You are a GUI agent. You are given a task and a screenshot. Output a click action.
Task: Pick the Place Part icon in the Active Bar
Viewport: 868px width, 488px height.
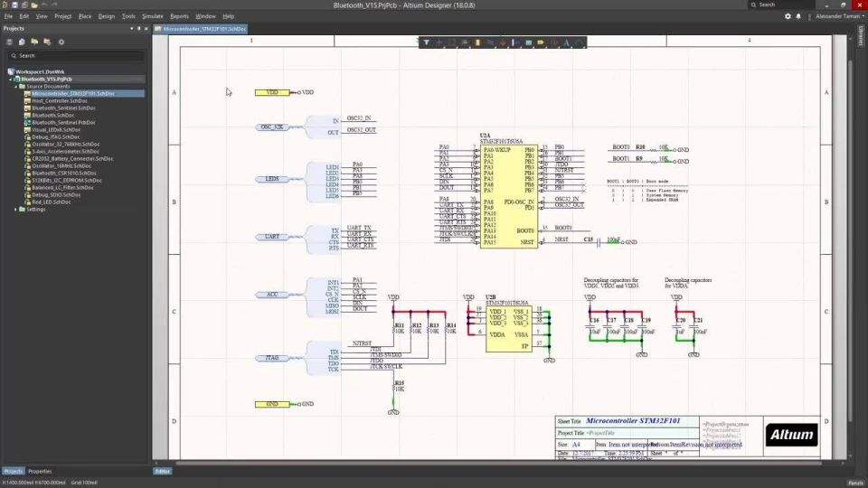tap(477, 42)
